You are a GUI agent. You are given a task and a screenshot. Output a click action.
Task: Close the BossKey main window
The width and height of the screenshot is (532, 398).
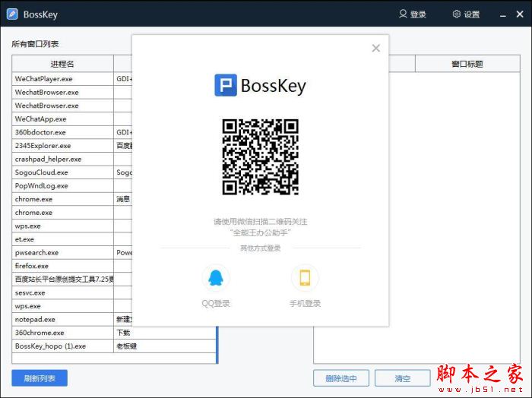pyautogui.click(x=519, y=14)
